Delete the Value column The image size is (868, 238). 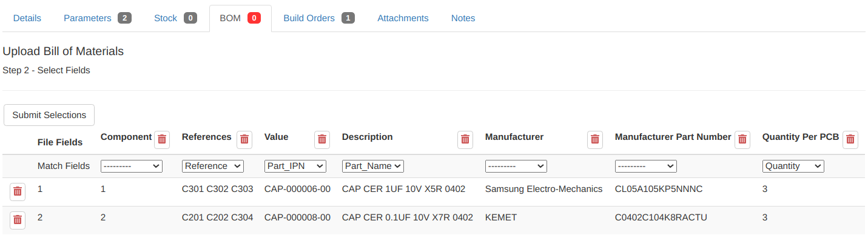click(322, 139)
